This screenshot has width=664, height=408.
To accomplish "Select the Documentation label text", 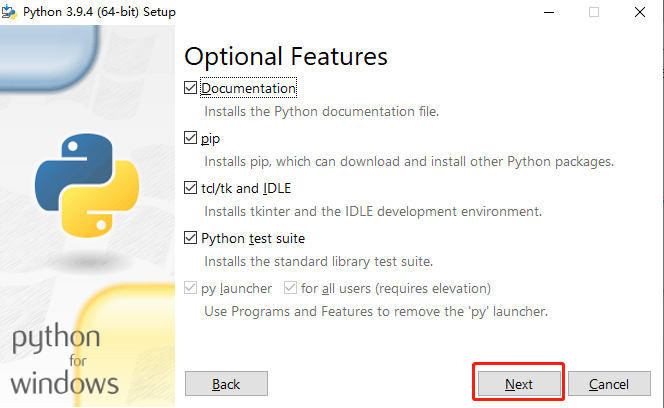I will (x=248, y=88).
